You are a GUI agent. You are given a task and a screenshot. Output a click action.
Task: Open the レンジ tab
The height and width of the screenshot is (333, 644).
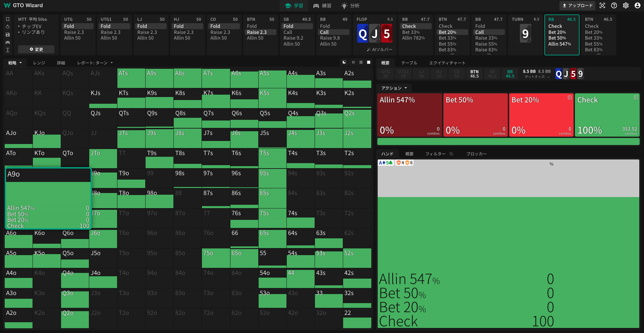pyautogui.click(x=39, y=63)
